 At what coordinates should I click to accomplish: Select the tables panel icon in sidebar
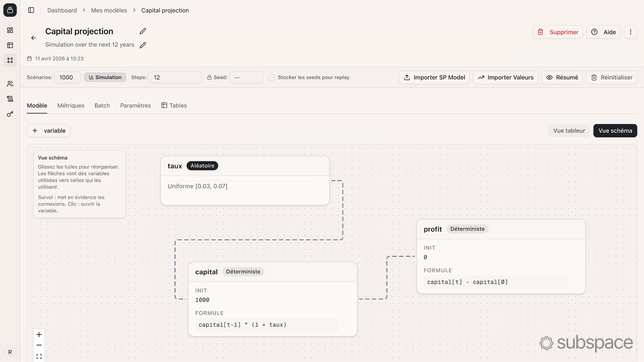pos(10,45)
